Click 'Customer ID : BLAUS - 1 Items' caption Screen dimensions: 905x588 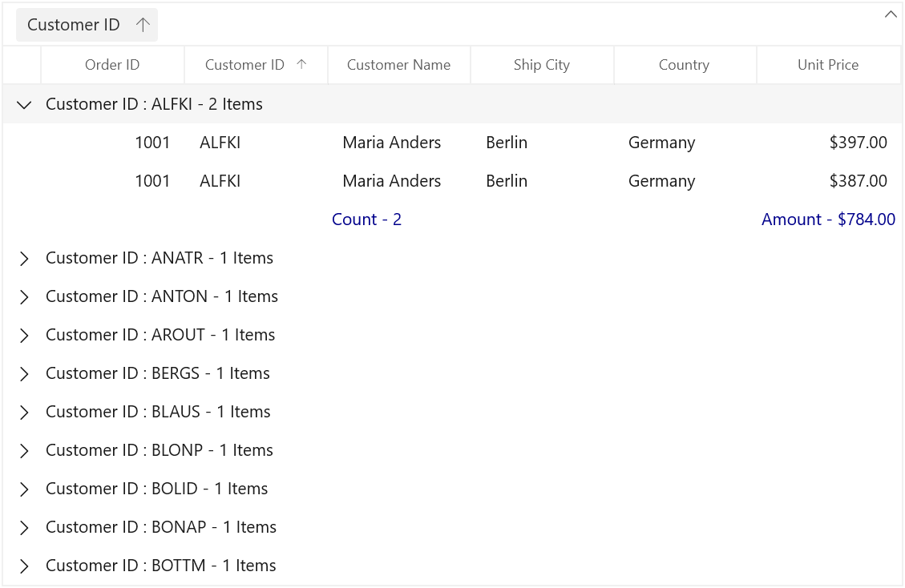tap(158, 412)
